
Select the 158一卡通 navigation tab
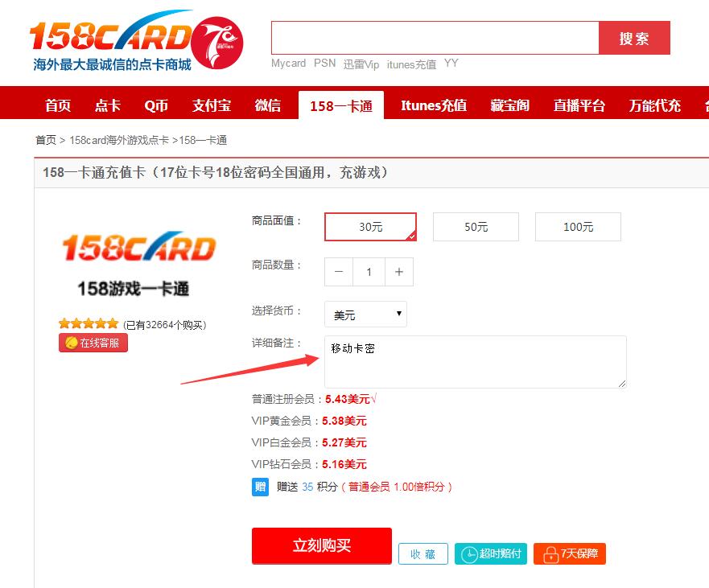341,105
